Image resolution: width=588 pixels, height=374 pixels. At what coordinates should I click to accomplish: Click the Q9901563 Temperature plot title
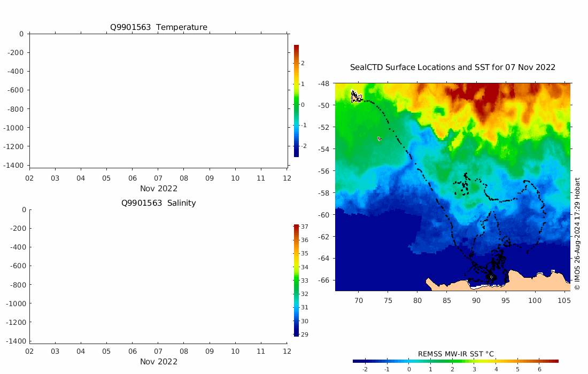click(158, 27)
